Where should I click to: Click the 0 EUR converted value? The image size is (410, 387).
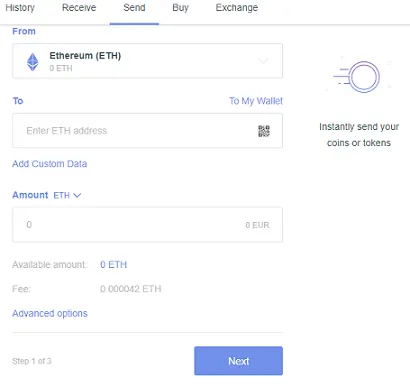pos(257,225)
